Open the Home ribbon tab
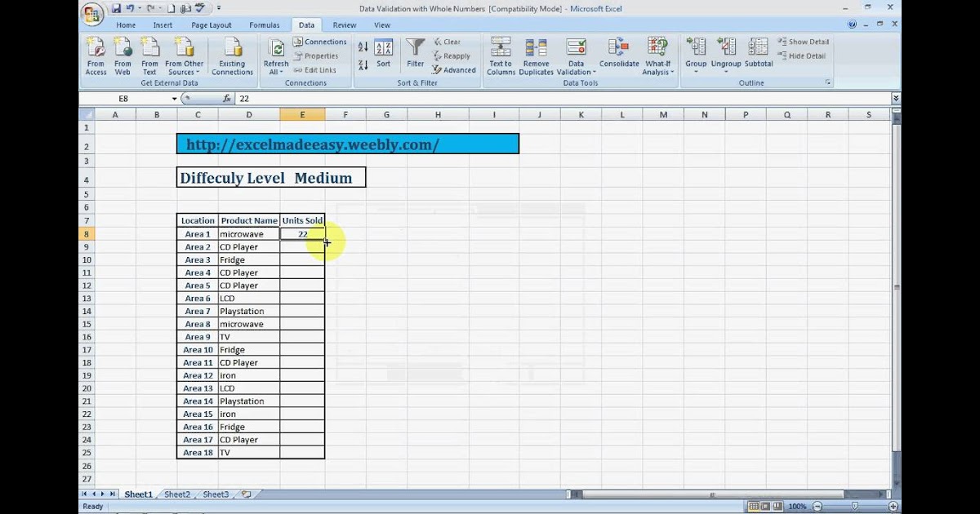 (x=126, y=25)
